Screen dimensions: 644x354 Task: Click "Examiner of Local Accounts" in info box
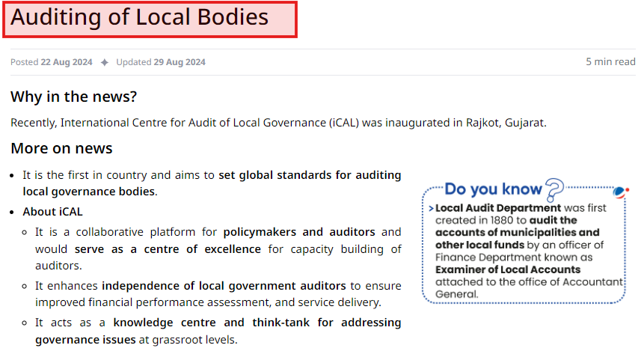(x=508, y=269)
